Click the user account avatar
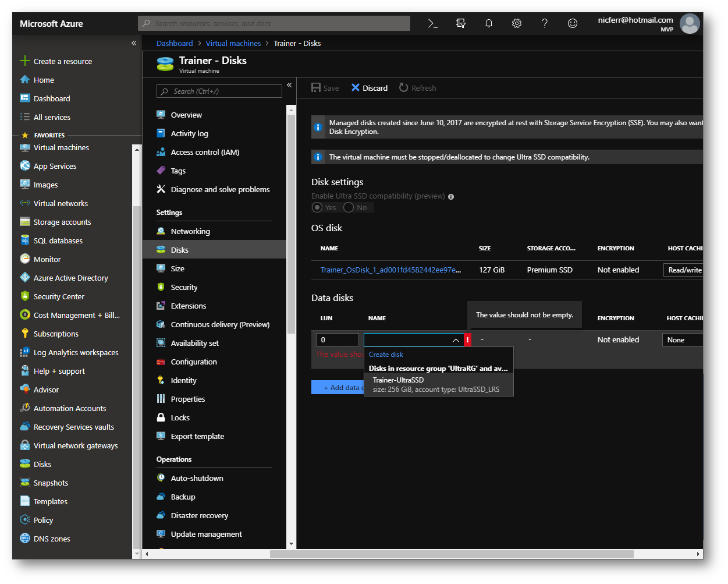Image resolution: width=728 pixels, height=584 pixels. tap(690, 24)
